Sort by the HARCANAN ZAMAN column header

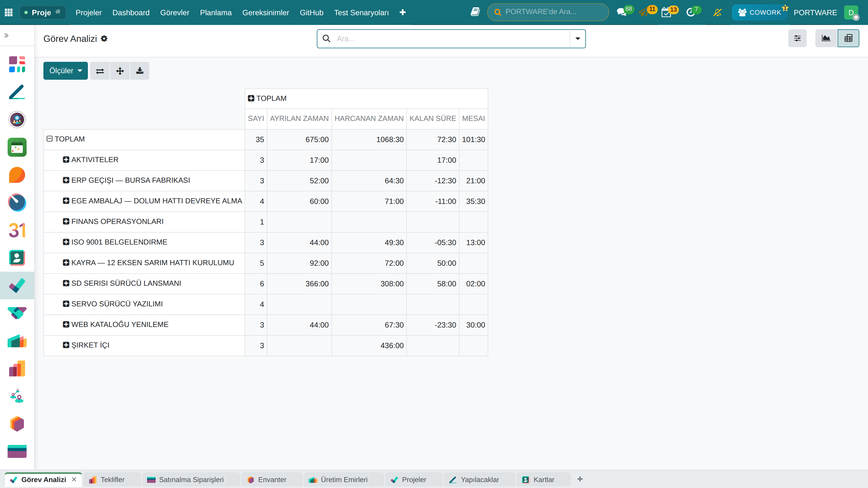pyautogui.click(x=369, y=118)
